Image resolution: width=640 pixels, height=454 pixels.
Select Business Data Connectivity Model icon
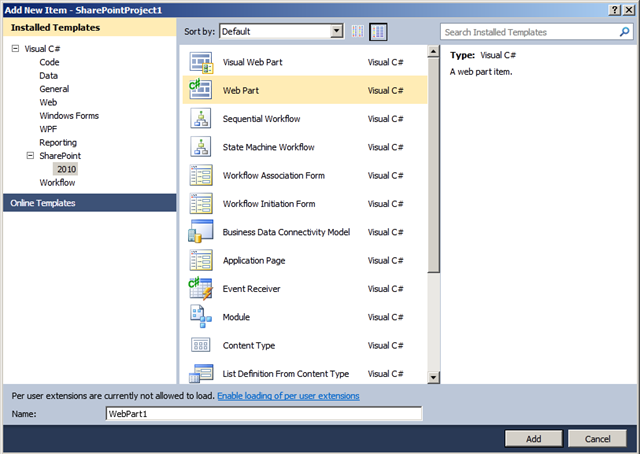click(x=200, y=231)
